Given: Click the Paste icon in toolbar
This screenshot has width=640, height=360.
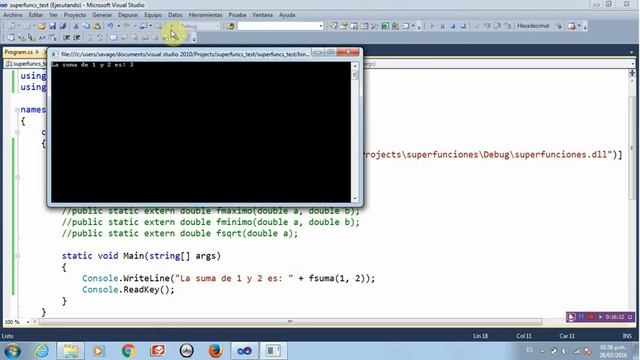Looking at the screenshot, I should coord(97,26).
